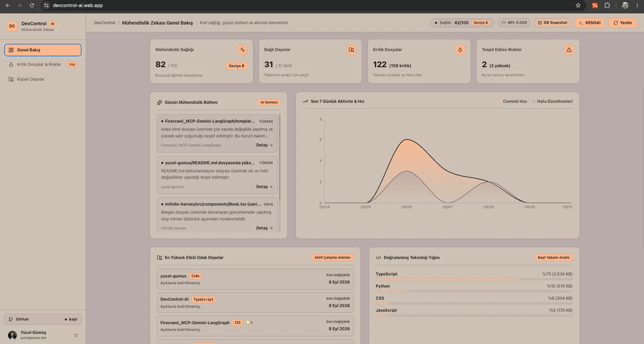Screen dimensions: 644x344
Task: Open Detay for yucel-gumus README.md bulletin
Action: click(x=264, y=187)
